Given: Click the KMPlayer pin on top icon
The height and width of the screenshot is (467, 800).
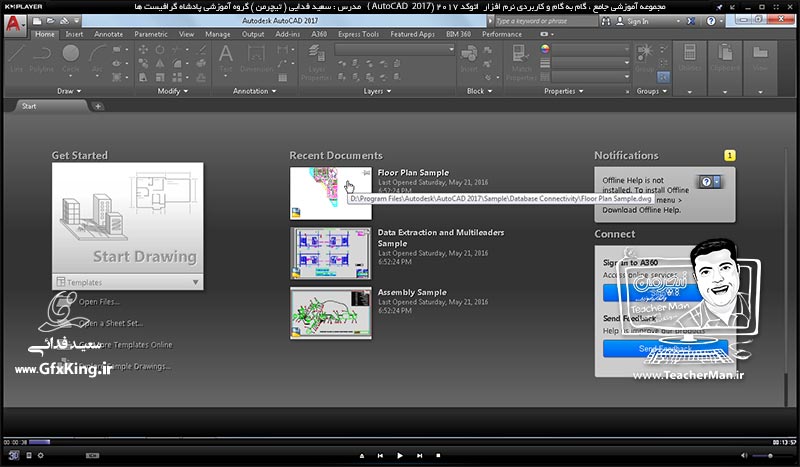Looking at the screenshot, I should coord(719,7).
